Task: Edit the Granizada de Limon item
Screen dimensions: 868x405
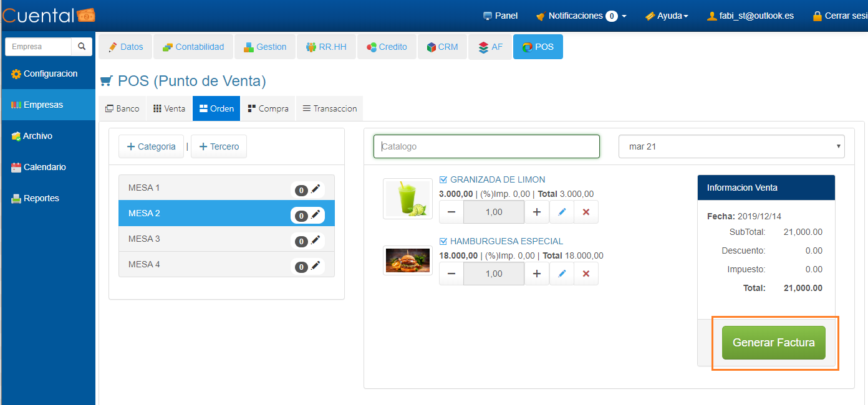Action: click(562, 212)
